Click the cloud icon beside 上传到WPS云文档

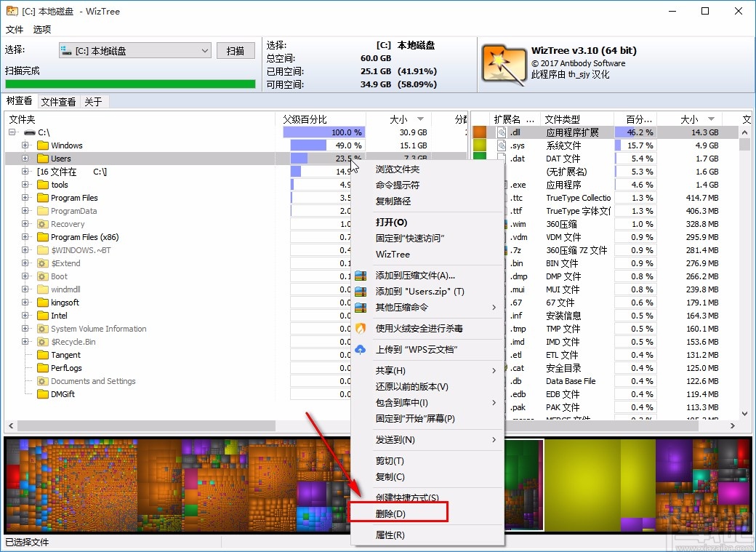pyautogui.click(x=359, y=349)
